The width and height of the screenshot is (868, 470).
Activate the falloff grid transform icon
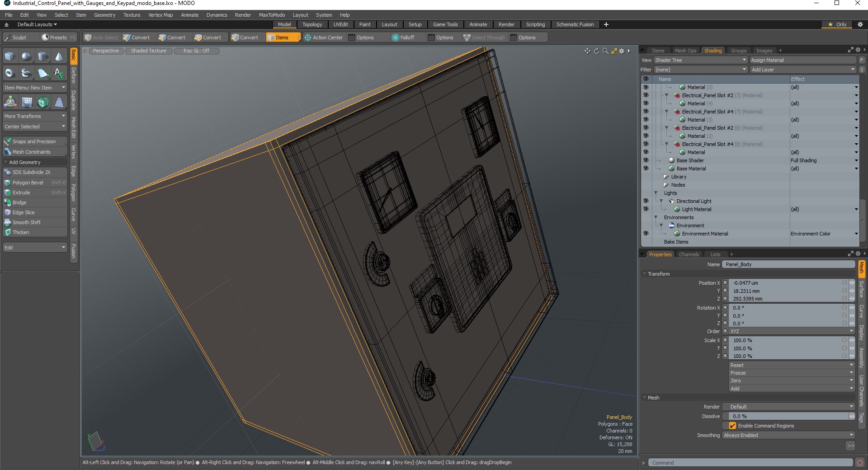[x=27, y=102]
